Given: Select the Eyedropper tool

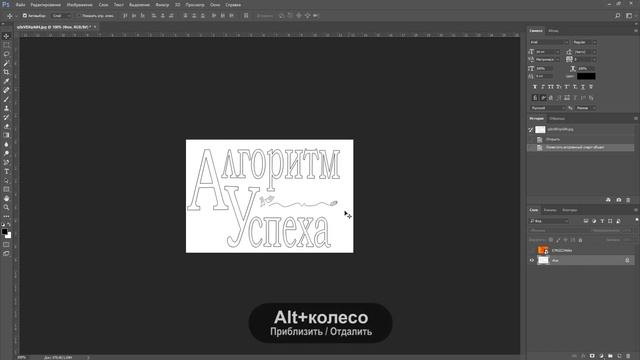Looking at the screenshot, I should click(x=6, y=81).
